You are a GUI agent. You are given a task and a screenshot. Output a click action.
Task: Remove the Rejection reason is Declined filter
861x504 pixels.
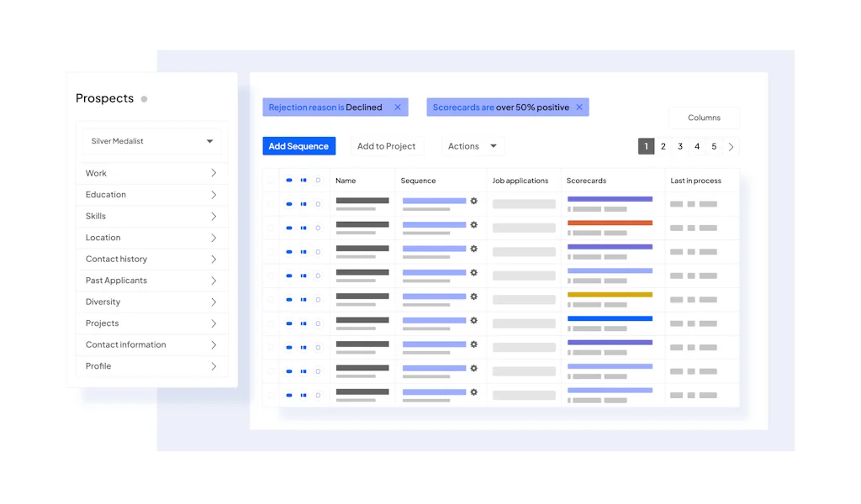click(398, 108)
